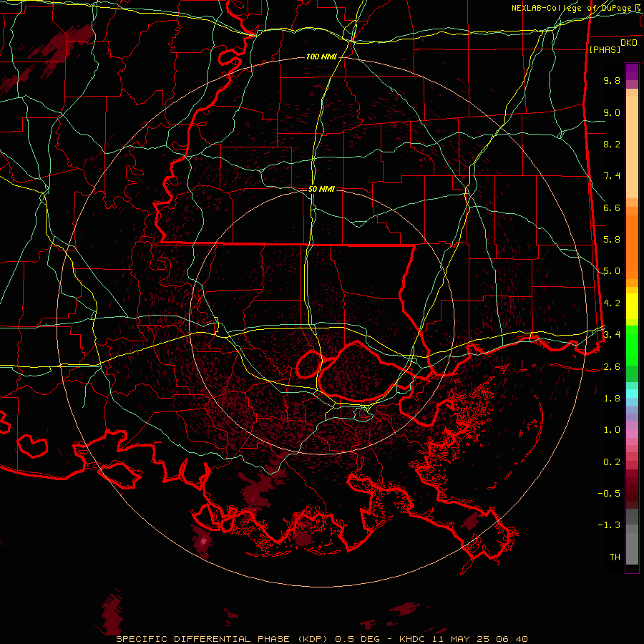
Task: Click the 50 NMI range ring label
Action: (321, 189)
